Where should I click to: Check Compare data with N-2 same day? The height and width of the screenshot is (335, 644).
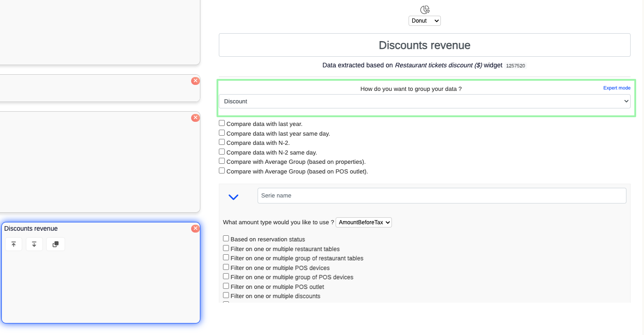point(222,152)
